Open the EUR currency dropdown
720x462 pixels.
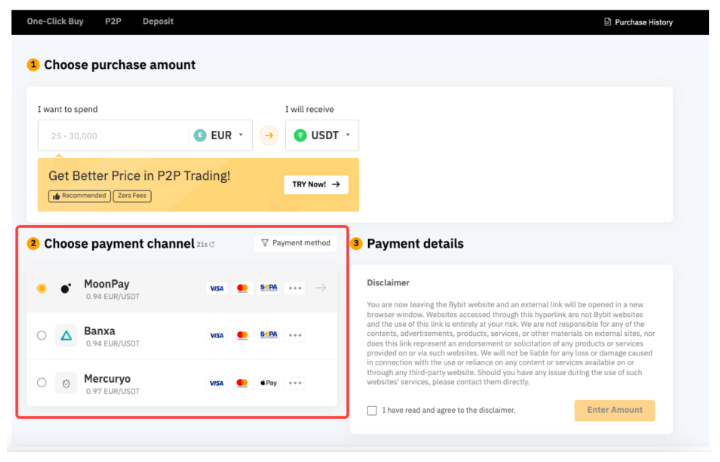click(x=221, y=135)
